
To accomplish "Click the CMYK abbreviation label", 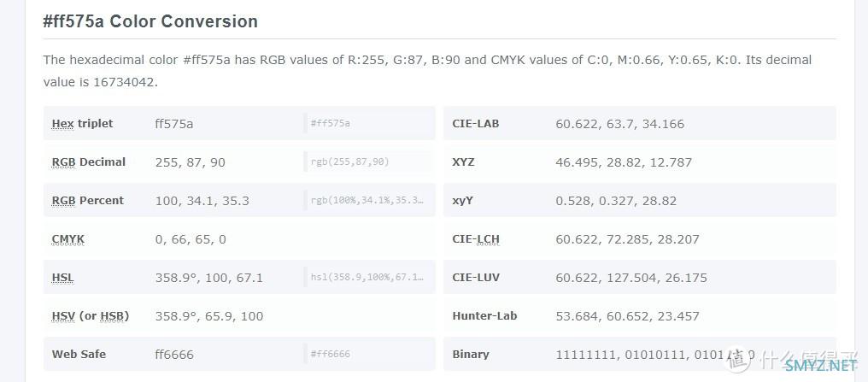I will 68,239.
